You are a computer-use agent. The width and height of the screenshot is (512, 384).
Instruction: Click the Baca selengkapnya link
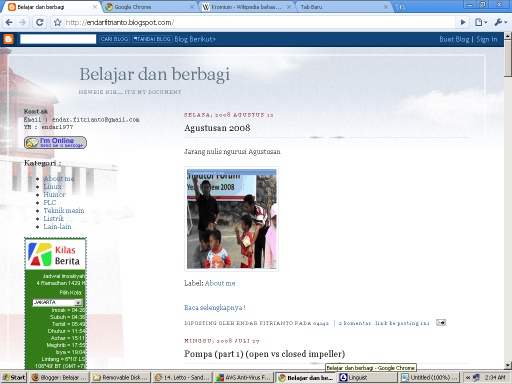click(215, 307)
